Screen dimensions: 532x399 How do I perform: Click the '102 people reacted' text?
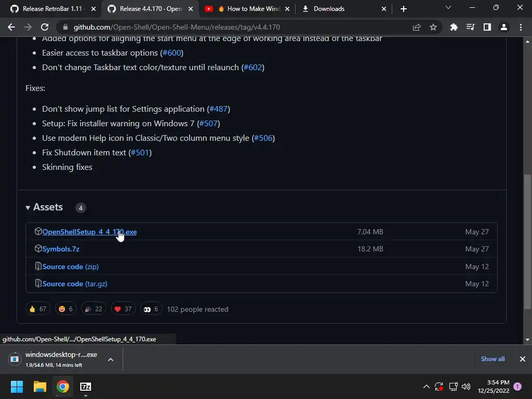(197, 309)
